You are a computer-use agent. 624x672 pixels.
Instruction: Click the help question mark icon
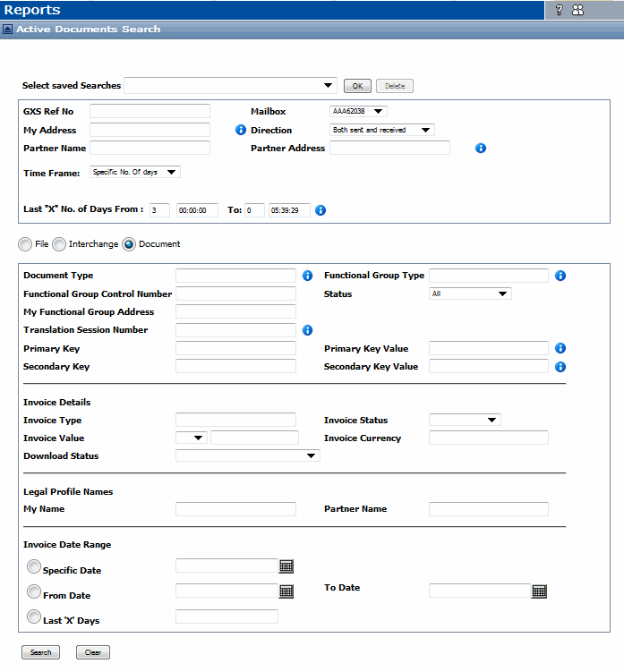point(559,10)
